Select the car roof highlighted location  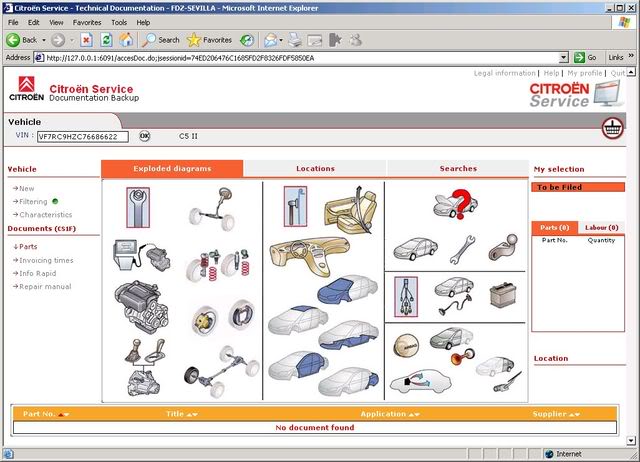(x=298, y=320)
